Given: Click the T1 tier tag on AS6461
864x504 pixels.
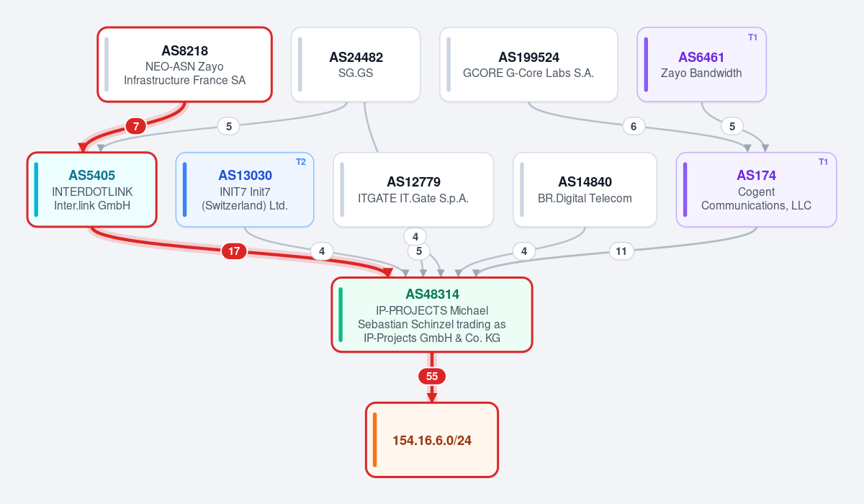Looking at the screenshot, I should coord(752,37).
